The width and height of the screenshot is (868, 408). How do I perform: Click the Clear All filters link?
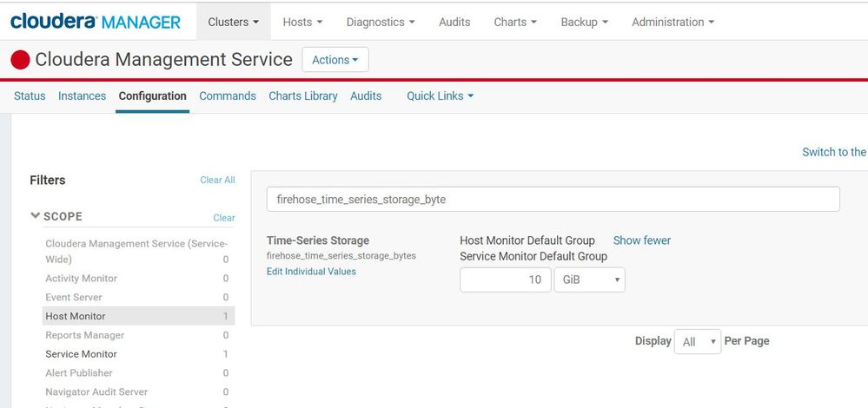click(217, 180)
